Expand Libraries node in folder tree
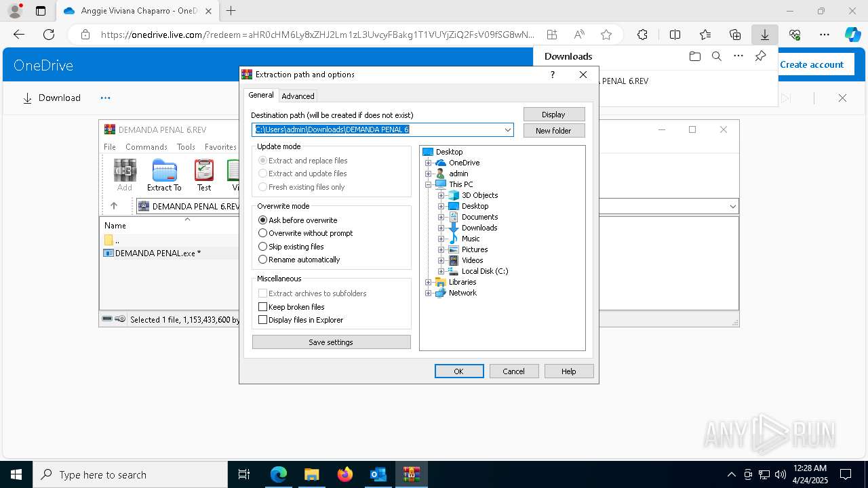 pyautogui.click(x=428, y=282)
